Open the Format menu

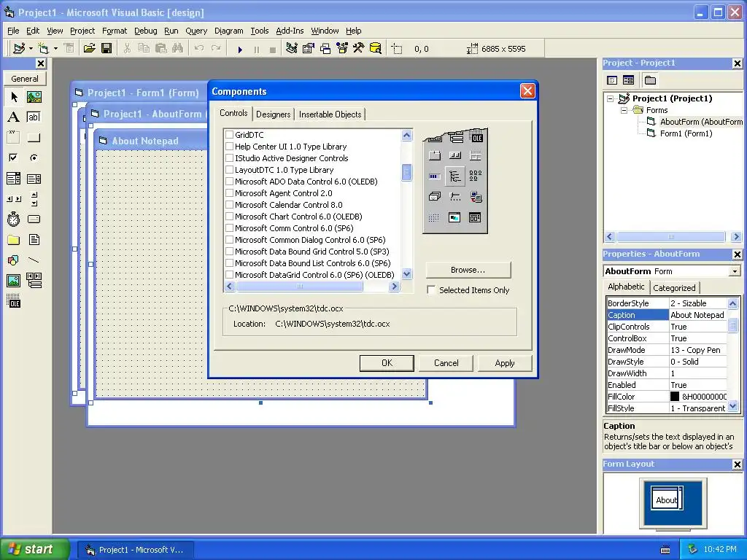(115, 31)
